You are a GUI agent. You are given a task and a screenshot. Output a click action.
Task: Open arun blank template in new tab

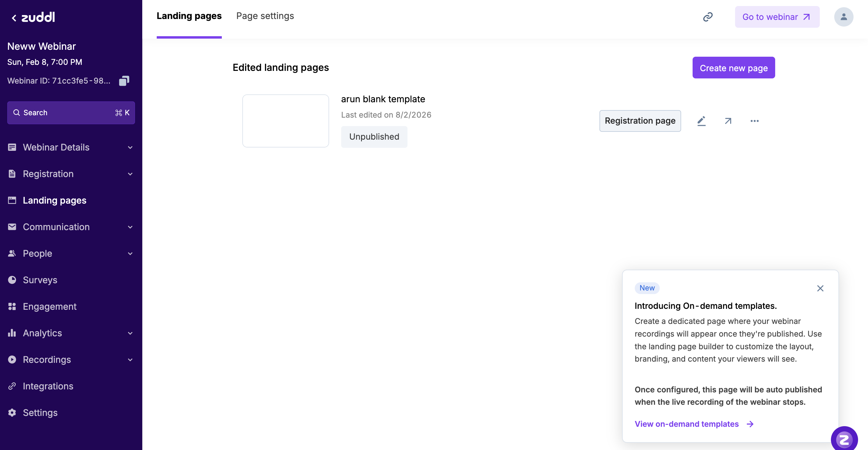tap(728, 121)
